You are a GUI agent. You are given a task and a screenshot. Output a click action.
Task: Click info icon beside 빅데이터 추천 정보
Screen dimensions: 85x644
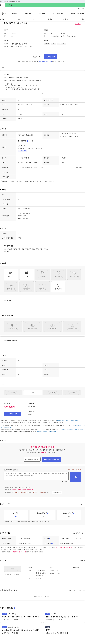pos(14,608)
